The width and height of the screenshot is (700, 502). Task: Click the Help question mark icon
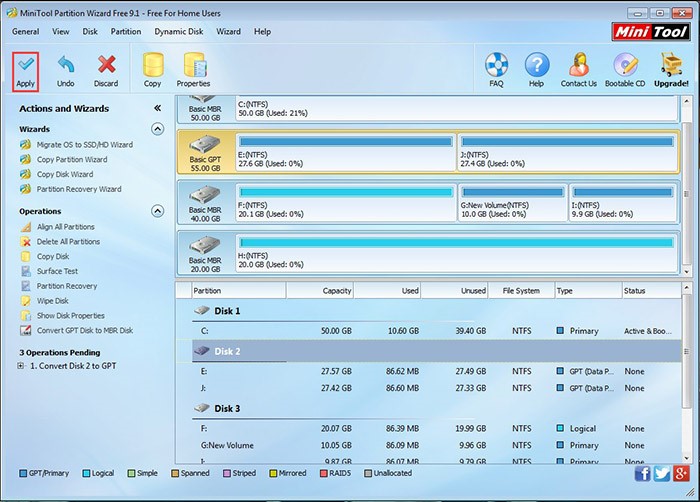pos(537,64)
